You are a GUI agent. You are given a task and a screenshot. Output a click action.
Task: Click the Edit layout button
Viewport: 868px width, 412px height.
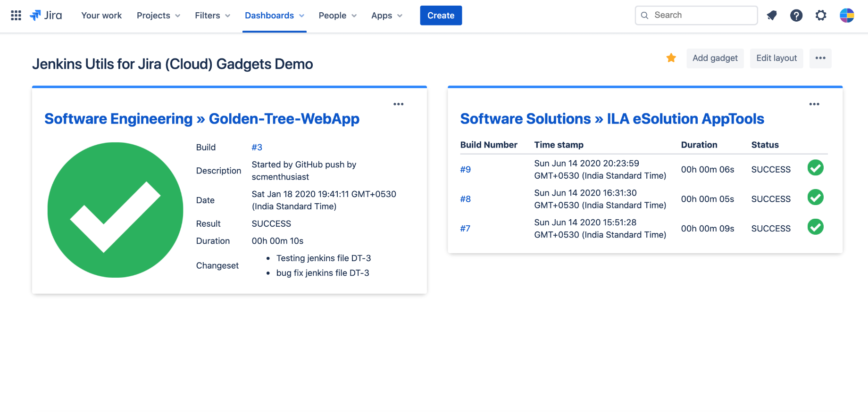pyautogui.click(x=776, y=58)
